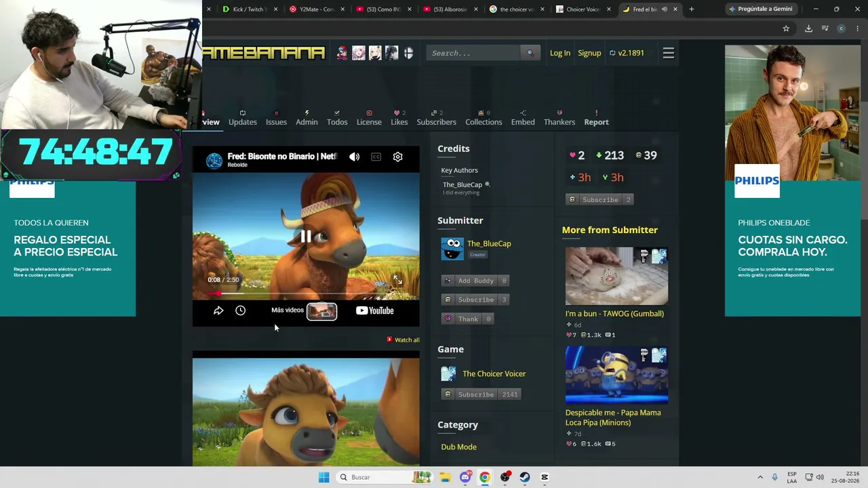Open the video player settings gear
The width and height of the screenshot is (868, 488).
(398, 157)
